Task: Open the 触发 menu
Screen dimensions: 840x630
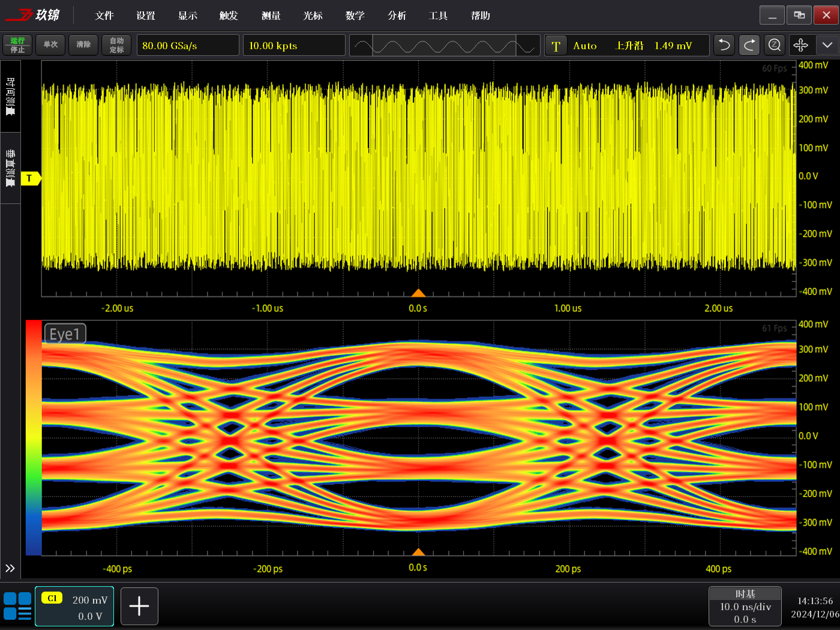Action: point(229,16)
